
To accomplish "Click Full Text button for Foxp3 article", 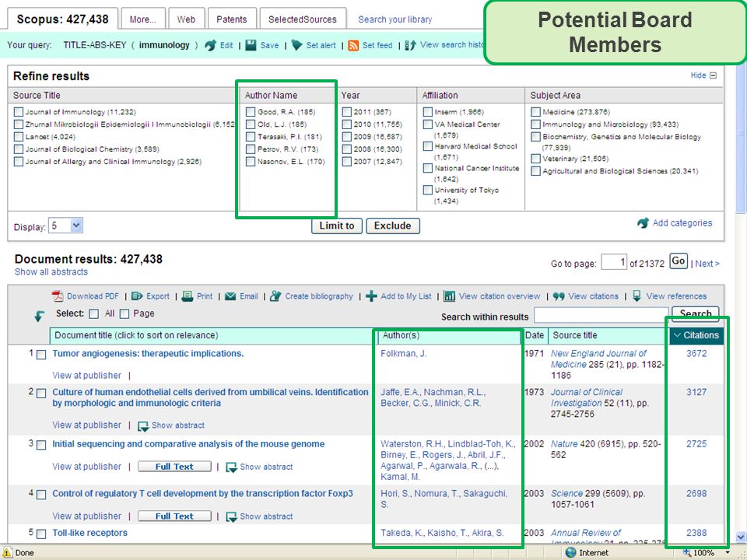I will click(174, 516).
